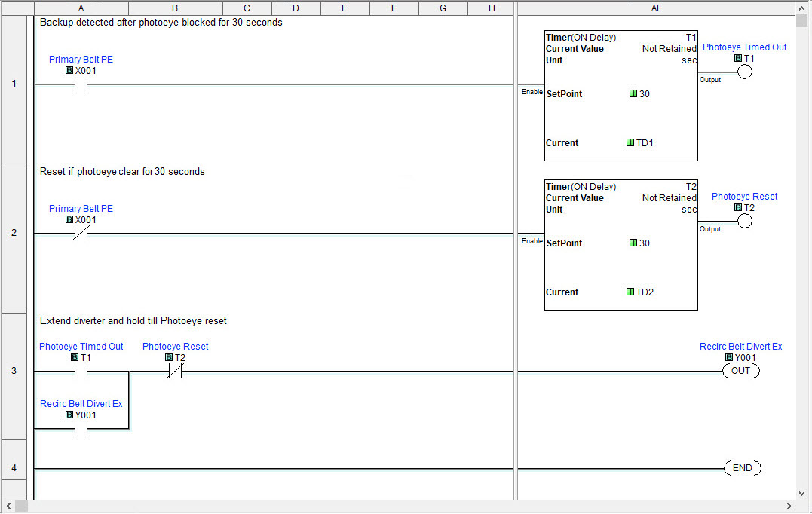Click column G header
This screenshot has width=812, height=514.
tap(443, 8)
